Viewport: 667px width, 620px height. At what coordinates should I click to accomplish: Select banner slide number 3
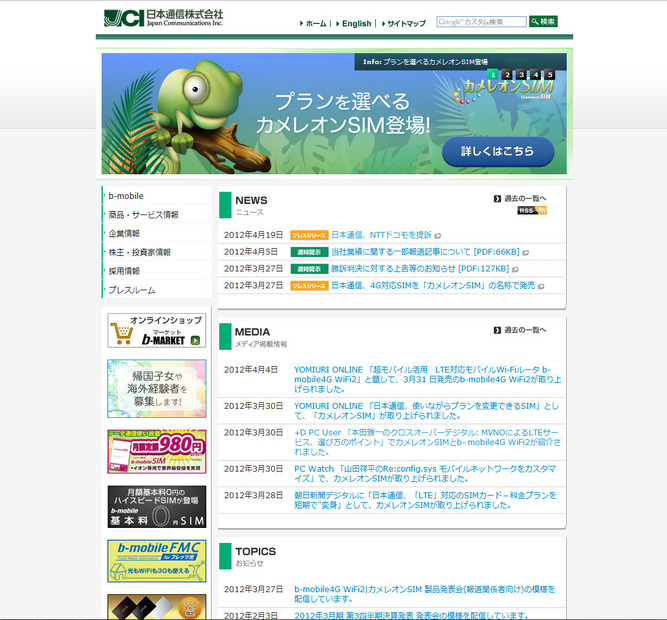(x=521, y=74)
